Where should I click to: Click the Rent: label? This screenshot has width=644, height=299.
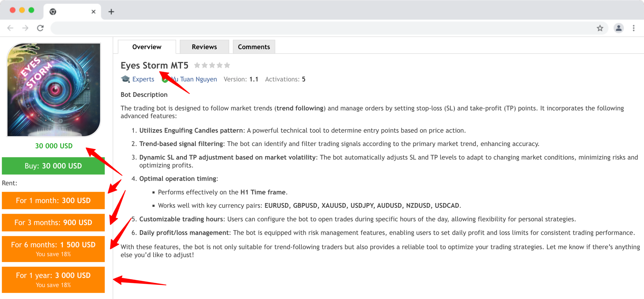(x=10, y=183)
